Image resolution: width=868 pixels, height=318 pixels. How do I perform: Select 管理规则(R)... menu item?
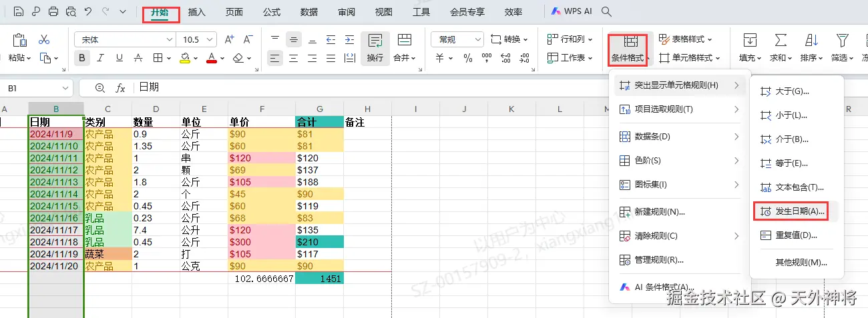click(680, 260)
